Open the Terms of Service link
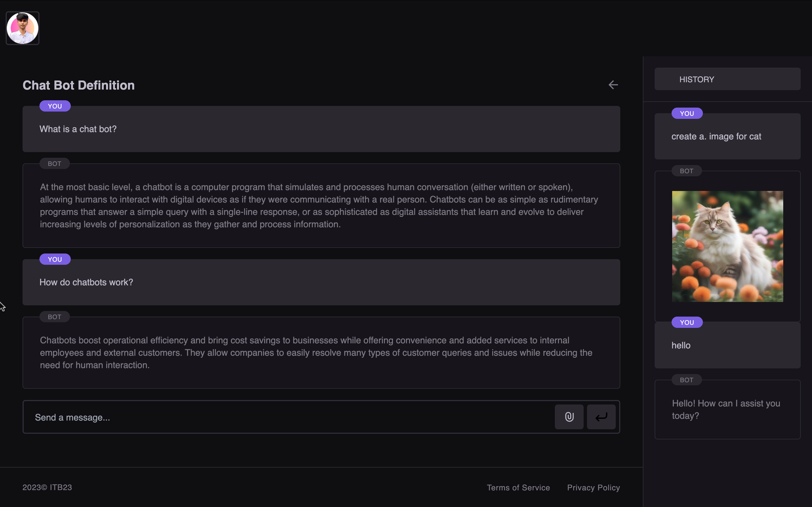 pos(518,488)
